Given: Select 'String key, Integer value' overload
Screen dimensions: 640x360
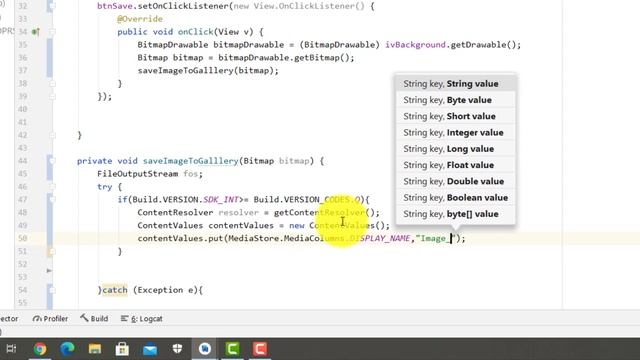Looking at the screenshot, I should point(456,133).
